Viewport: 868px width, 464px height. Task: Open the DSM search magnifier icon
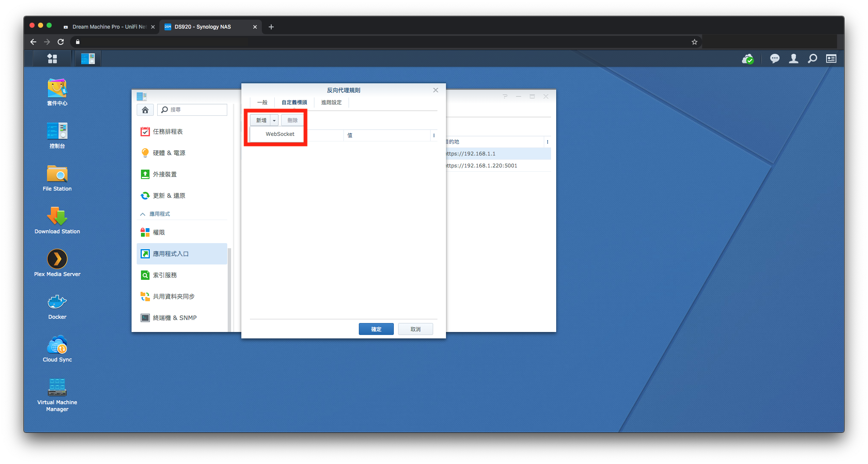[812, 59]
